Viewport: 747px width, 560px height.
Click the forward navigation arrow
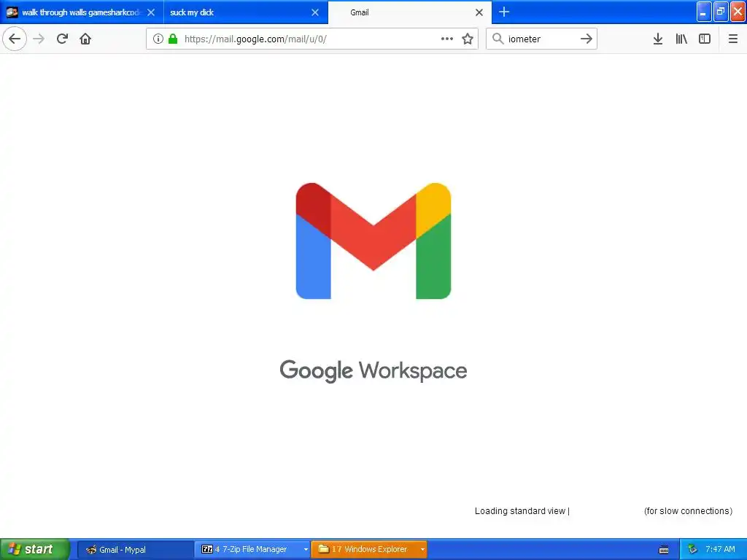39,39
